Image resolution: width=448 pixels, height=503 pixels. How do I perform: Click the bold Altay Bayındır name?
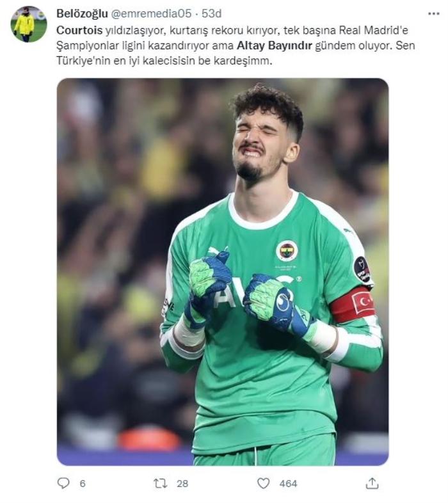tap(275, 45)
